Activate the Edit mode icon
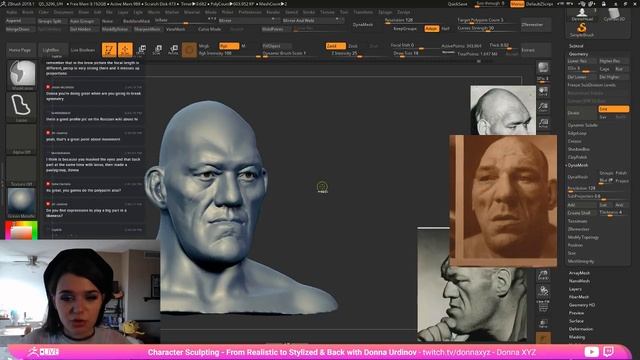The image size is (640, 360). (x=109, y=50)
